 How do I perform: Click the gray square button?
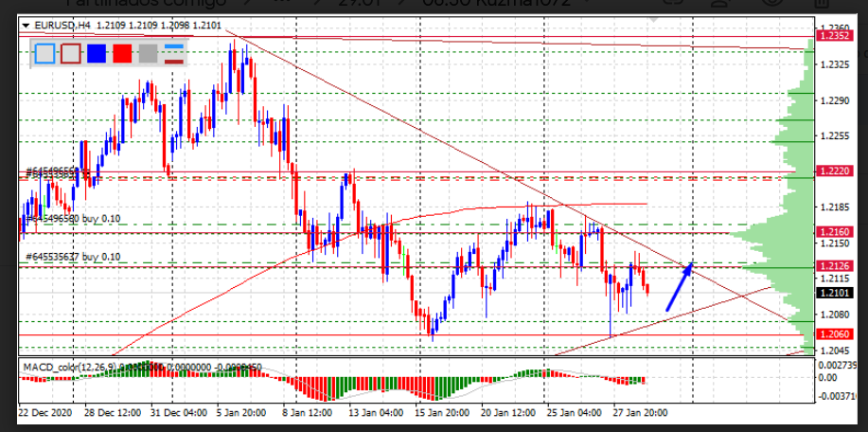[x=148, y=53]
